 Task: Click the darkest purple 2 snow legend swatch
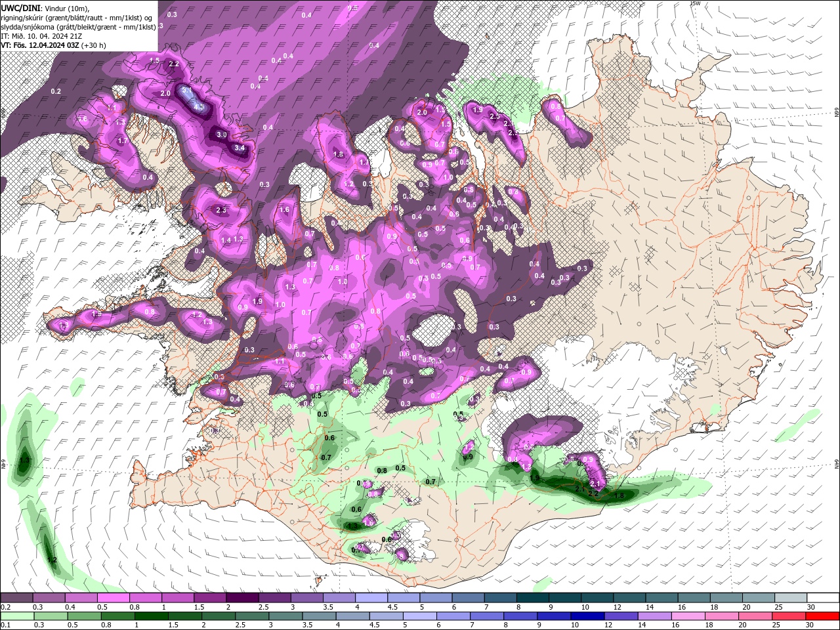coord(241,598)
